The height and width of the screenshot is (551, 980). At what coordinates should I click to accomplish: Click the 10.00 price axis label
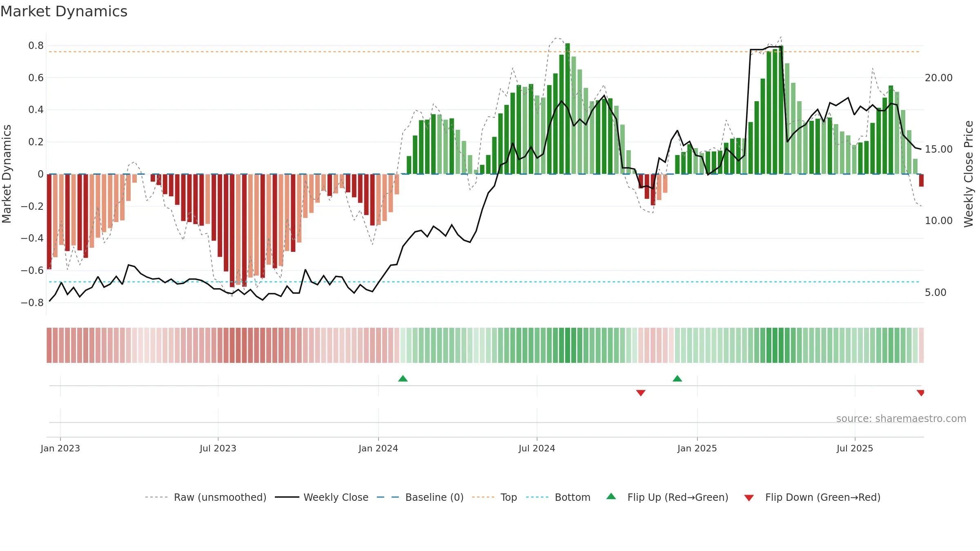click(939, 221)
